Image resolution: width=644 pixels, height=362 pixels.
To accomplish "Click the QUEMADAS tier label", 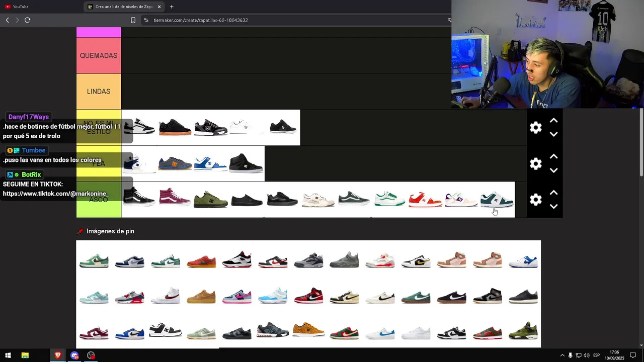I will [x=99, y=56].
